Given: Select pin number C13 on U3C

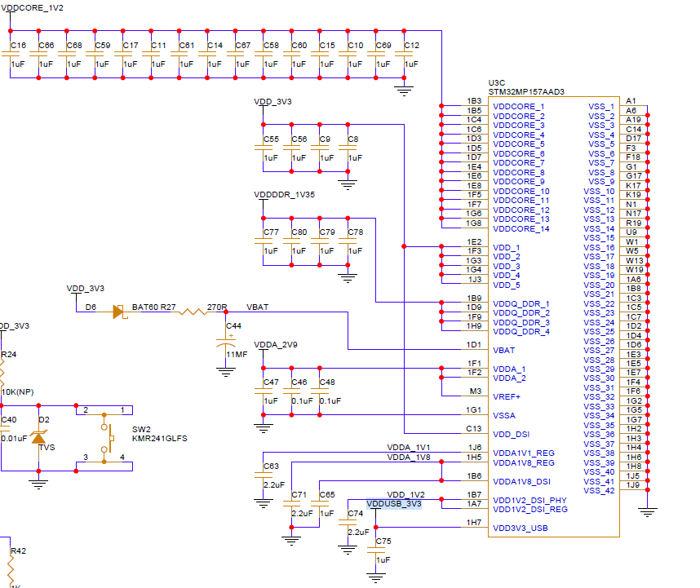Looking at the screenshot, I should pyautogui.click(x=474, y=428).
